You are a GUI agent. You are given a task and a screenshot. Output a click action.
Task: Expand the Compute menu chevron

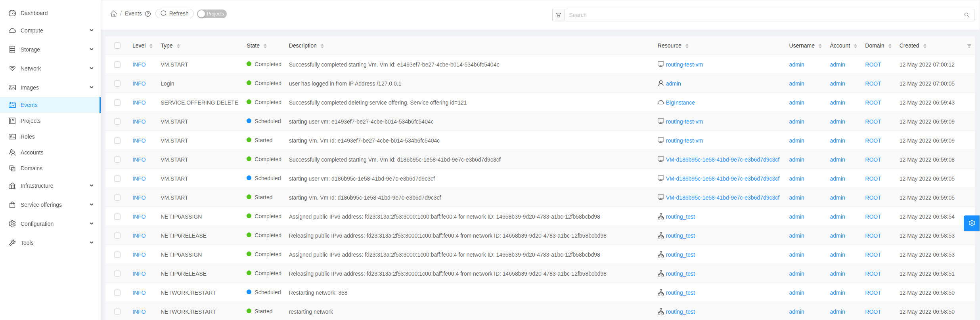coord(92,30)
